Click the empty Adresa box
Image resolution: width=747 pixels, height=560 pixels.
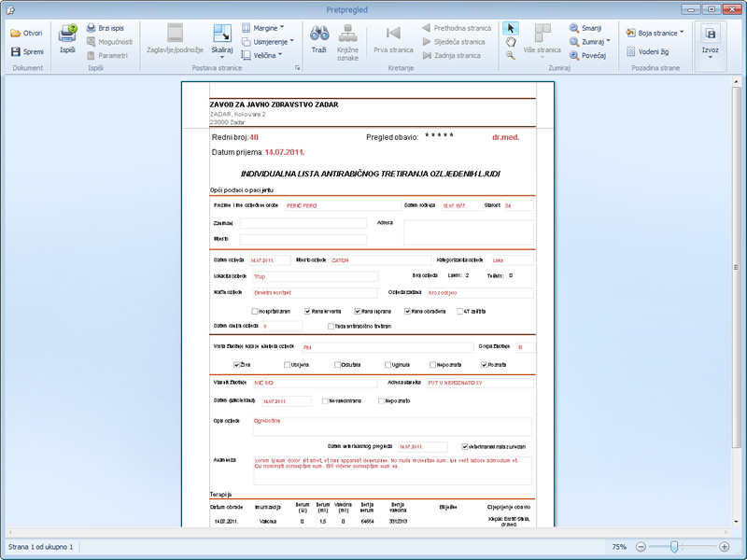pyautogui.click(x=469, y=232)
